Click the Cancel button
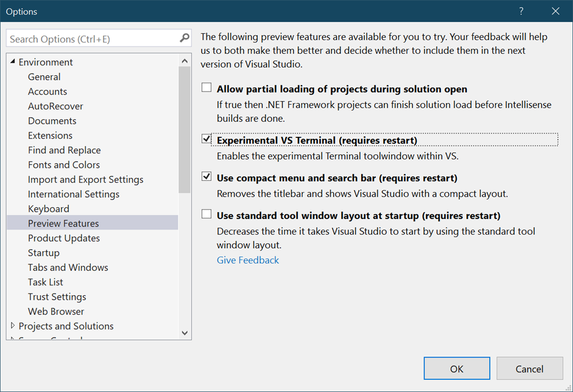This screenshot has width=573, height=392. [529, 369]
